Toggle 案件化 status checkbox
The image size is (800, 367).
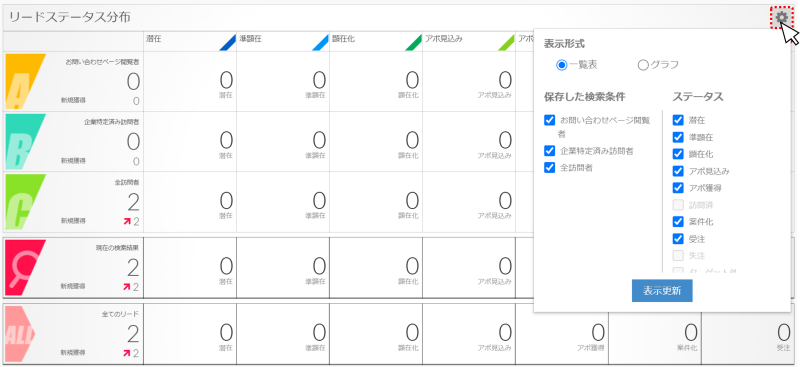click(x=678, y=222)
